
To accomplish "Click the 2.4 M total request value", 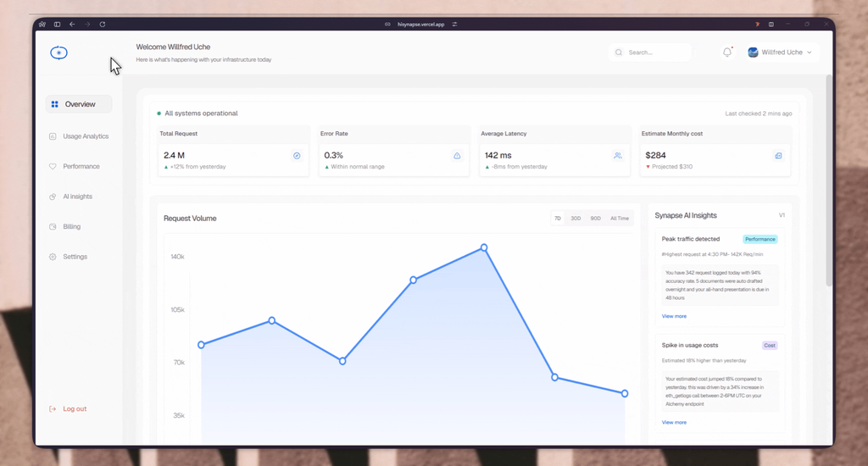I will click(175, 156).
